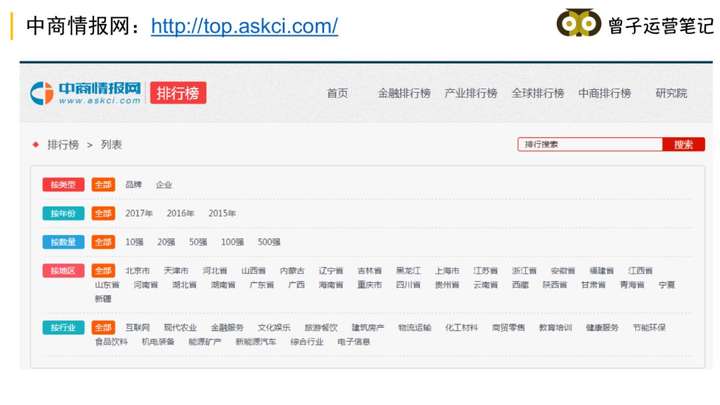The width and height of the screenshot is (720, 405).
Task: Filter rankings by 2017年
Action: [x=139, y=213]
